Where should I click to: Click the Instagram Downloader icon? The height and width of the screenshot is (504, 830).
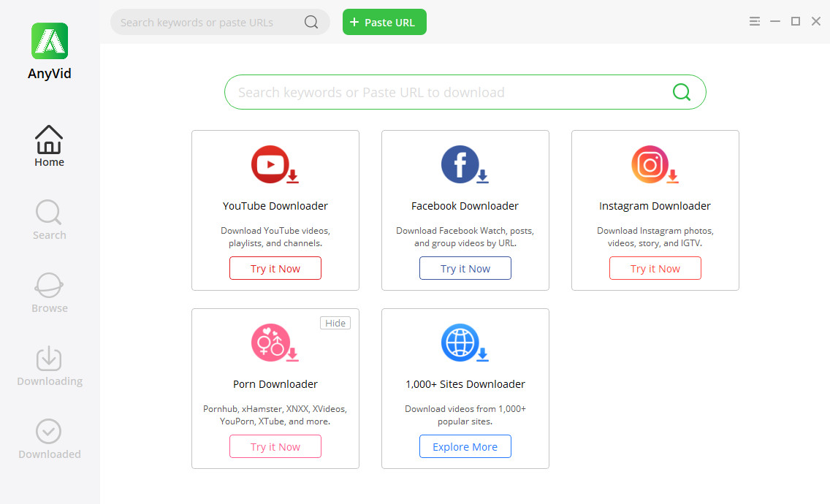[655, 164]
